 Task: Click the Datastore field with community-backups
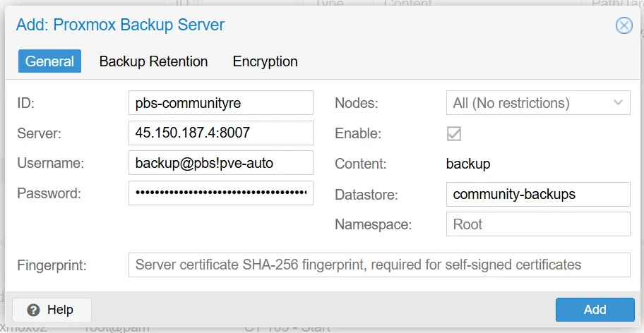click(538, 195)
